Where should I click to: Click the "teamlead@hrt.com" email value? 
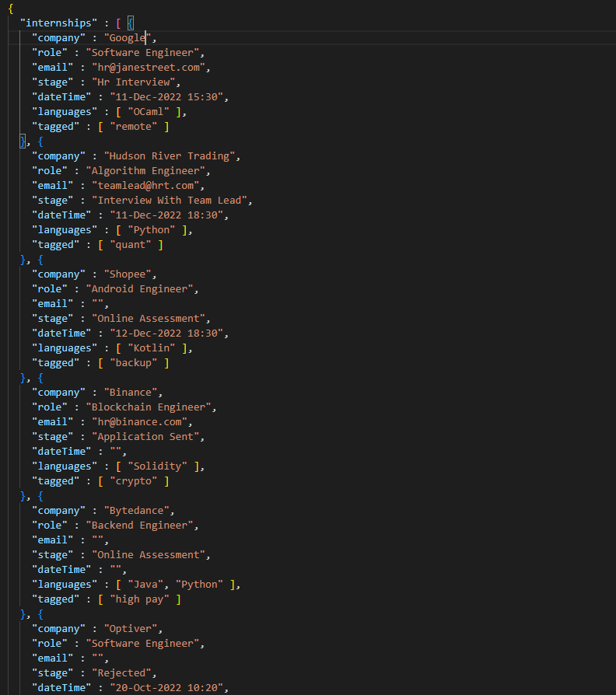click(x=145, y=185)
